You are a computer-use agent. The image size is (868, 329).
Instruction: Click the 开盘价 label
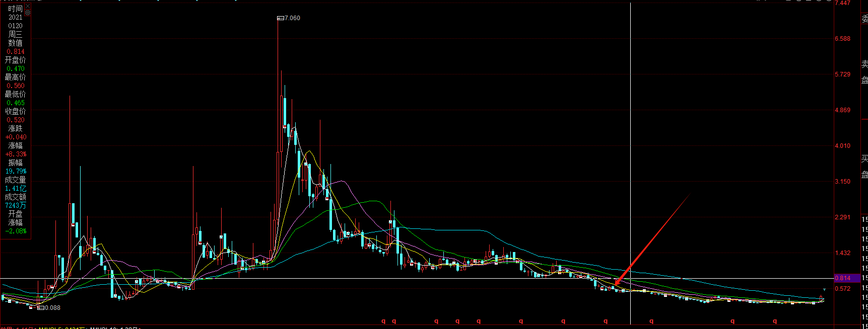click(x=15, y=60)
